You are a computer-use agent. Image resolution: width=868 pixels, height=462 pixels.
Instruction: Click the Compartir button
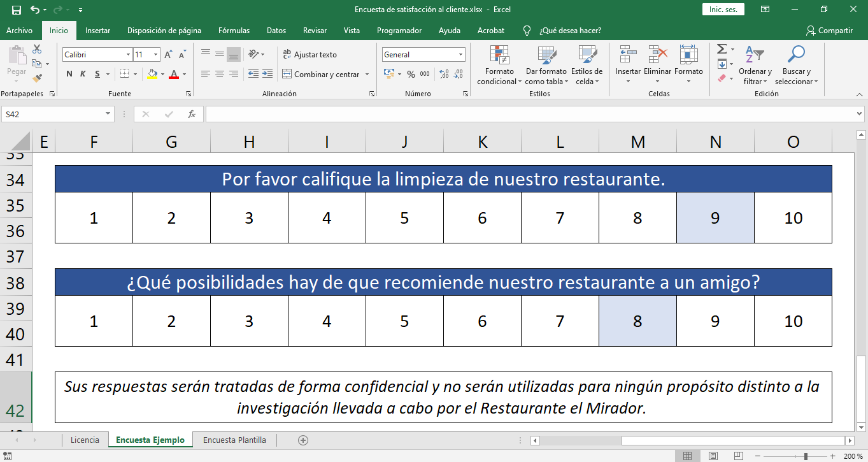tap(829, 31)
